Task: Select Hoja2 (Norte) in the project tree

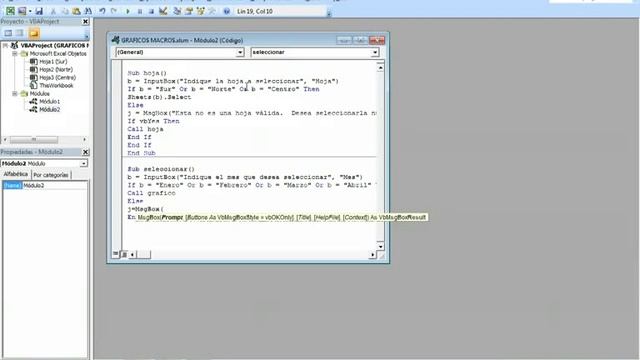Action: point(56,69)
